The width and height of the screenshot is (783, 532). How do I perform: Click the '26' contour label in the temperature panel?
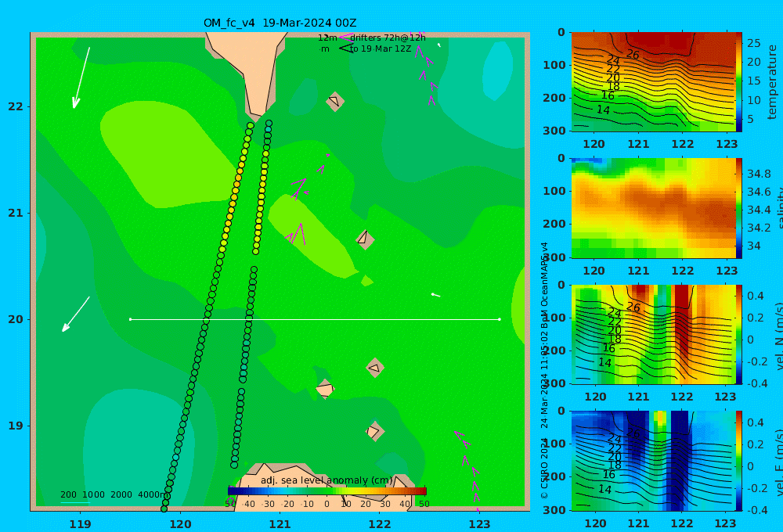633,55
